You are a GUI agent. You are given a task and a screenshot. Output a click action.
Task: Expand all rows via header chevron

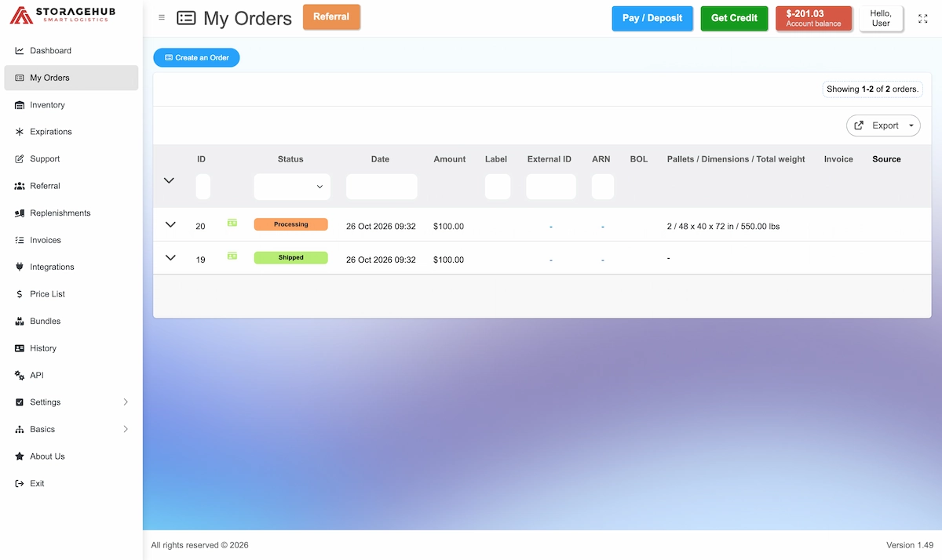pyautogui.click(x=169, y=180)
